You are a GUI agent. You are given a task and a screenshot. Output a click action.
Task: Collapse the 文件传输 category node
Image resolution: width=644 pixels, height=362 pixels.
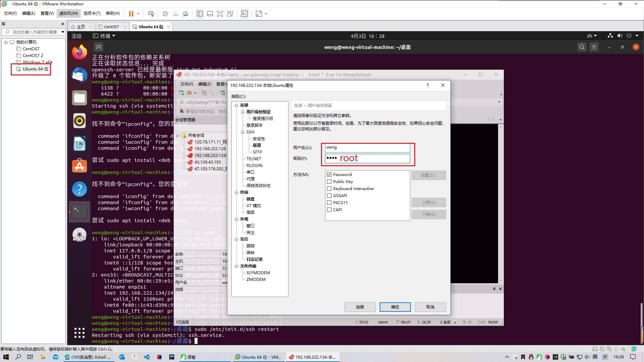click(236, 266)
